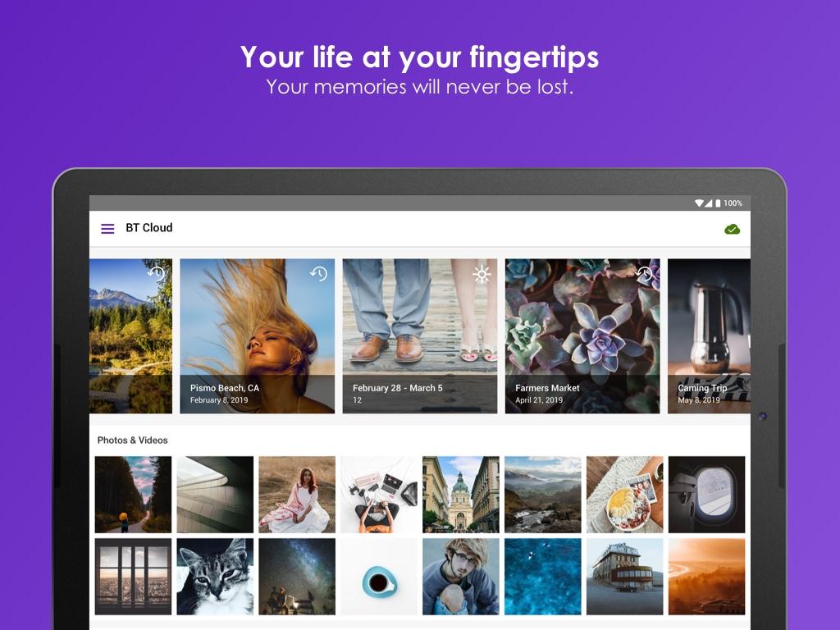Open the Farmers Market album
The height and width of the screenshot is (630, 840).
pyautogui.click(x=582, y=336)
